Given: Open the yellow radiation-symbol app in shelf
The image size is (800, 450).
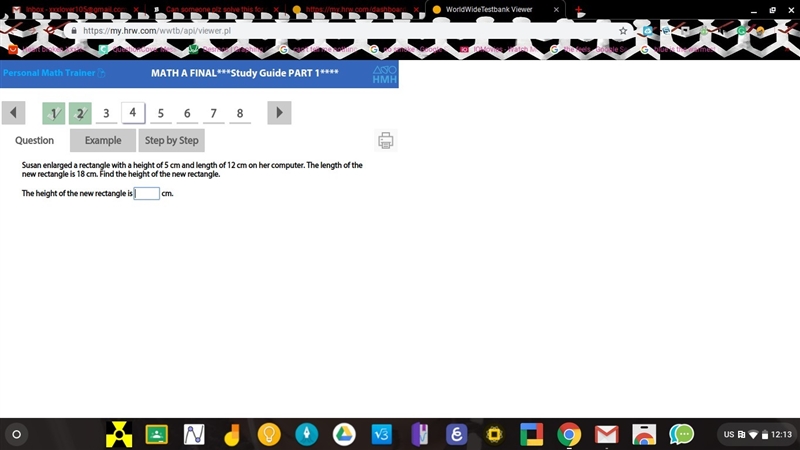Looking at the screenshot, I should pyautogui.click(x=119, y=435).
